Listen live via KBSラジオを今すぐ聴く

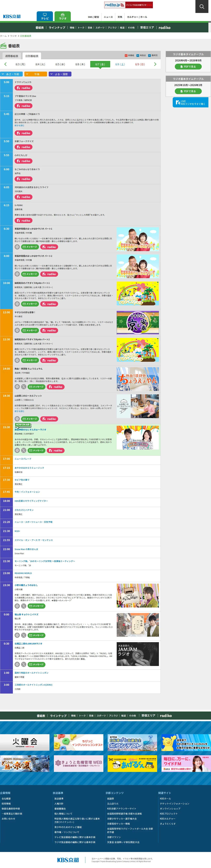[190, 102]
